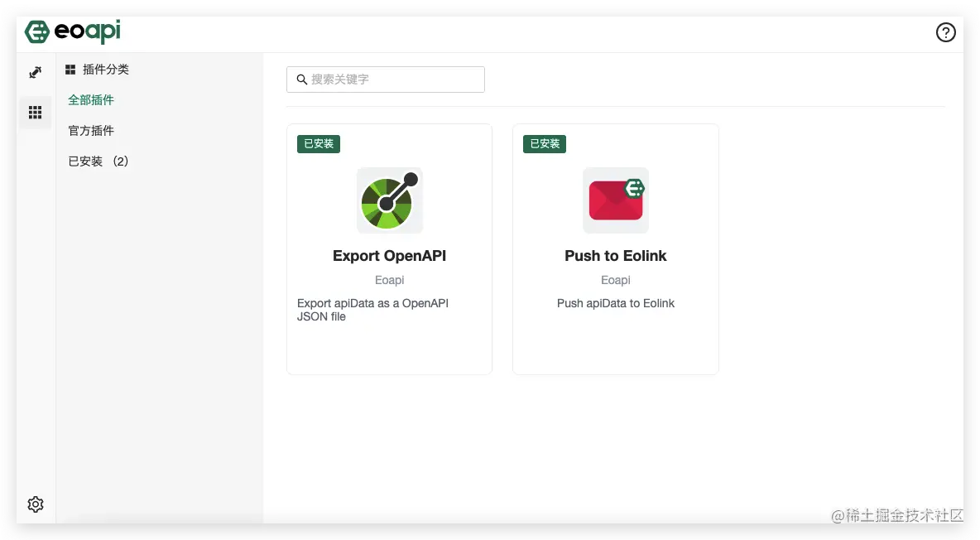Image resolution: width=980 pixels, height=540 pixels.
Task: Click 已安装 badge on Push to Eolink card
Action: coord(545,144)
